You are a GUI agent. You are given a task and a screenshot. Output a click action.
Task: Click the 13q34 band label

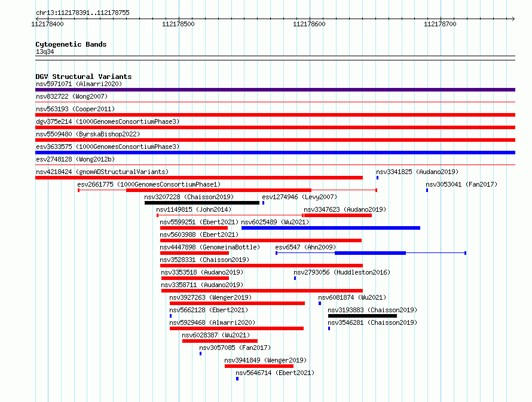coord(45,51)
